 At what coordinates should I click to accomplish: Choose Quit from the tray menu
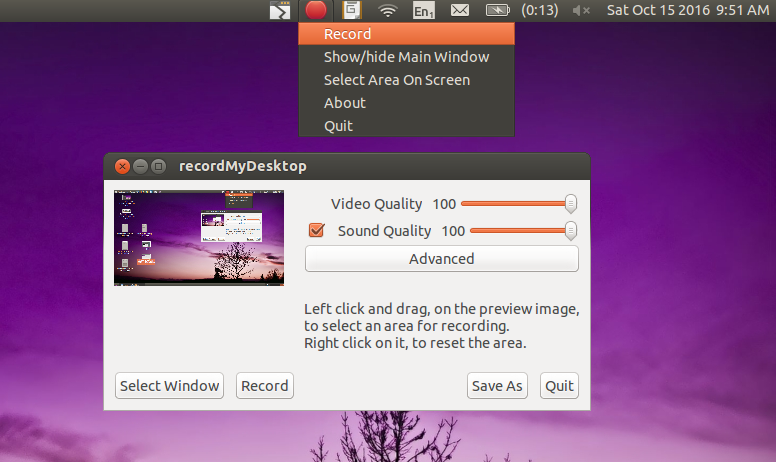click(406, 126)
